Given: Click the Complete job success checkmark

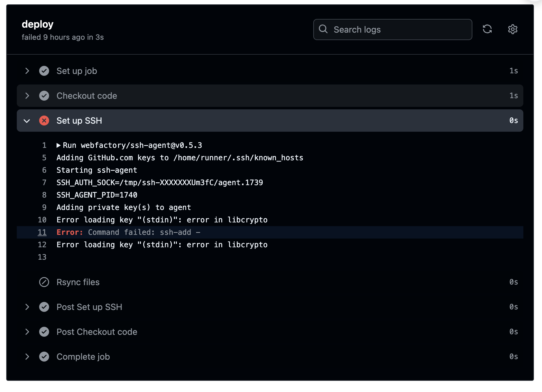Looking at the screenshot, I should click(x=44, y=357).
